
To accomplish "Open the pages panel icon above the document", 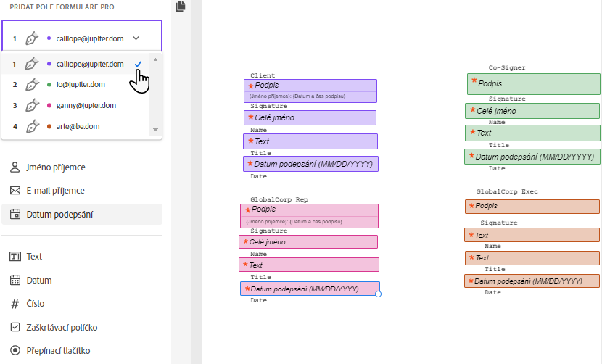I will pos(181,7).
